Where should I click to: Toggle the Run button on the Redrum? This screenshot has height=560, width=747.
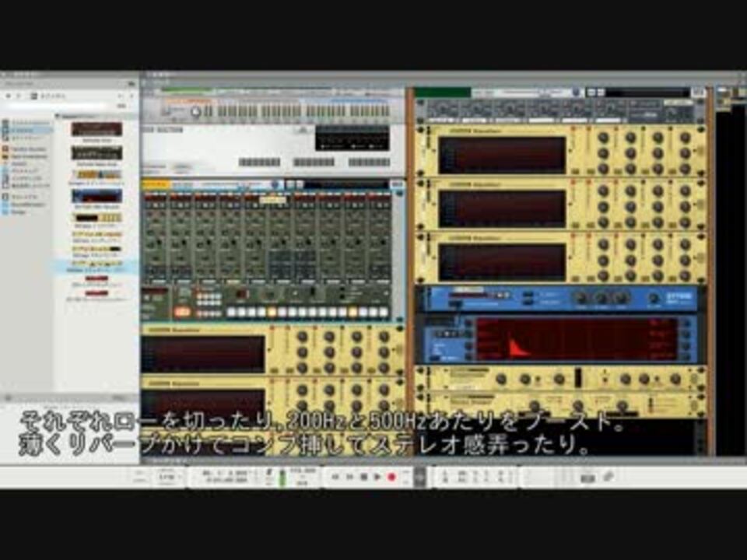[x=182, y=312]
